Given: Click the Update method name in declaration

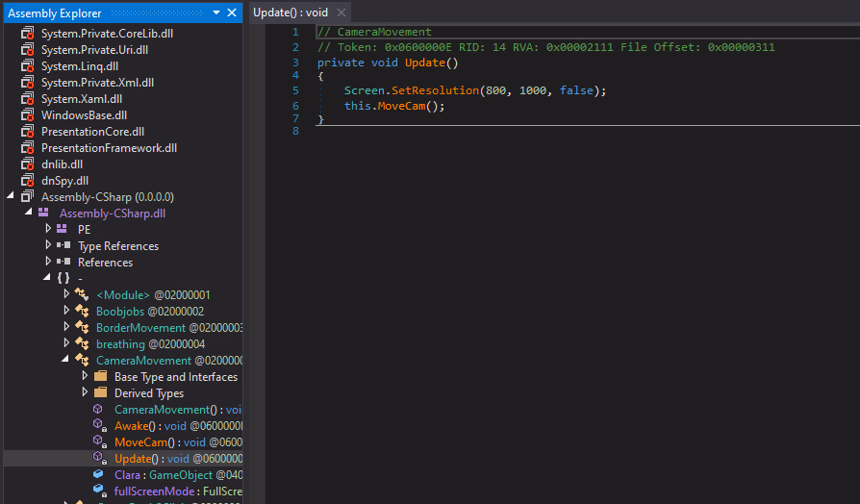Looking at the screenshot, I should (x=425, y=63).
